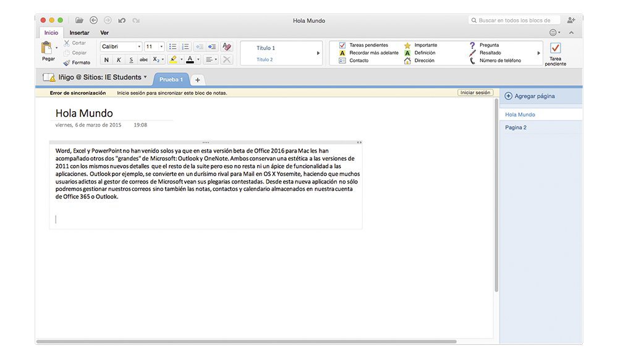
Task: Open the smiley feedback menu
Action: coord(554,33)
